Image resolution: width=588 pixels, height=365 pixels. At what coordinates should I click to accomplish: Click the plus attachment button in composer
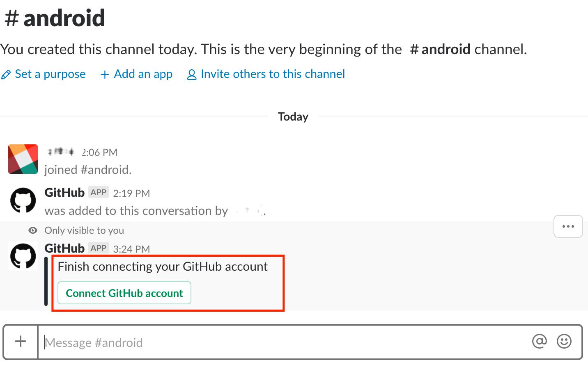pos(21,342)
